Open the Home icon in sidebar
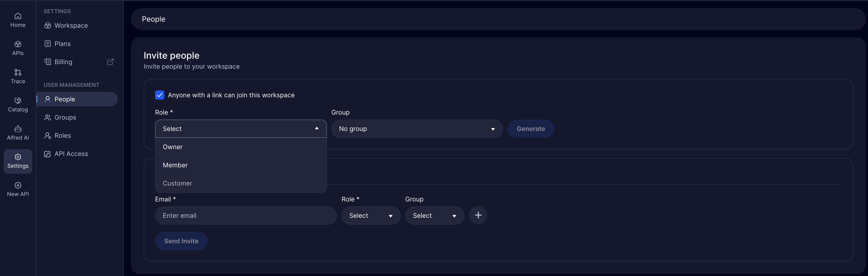 [18, 16]
